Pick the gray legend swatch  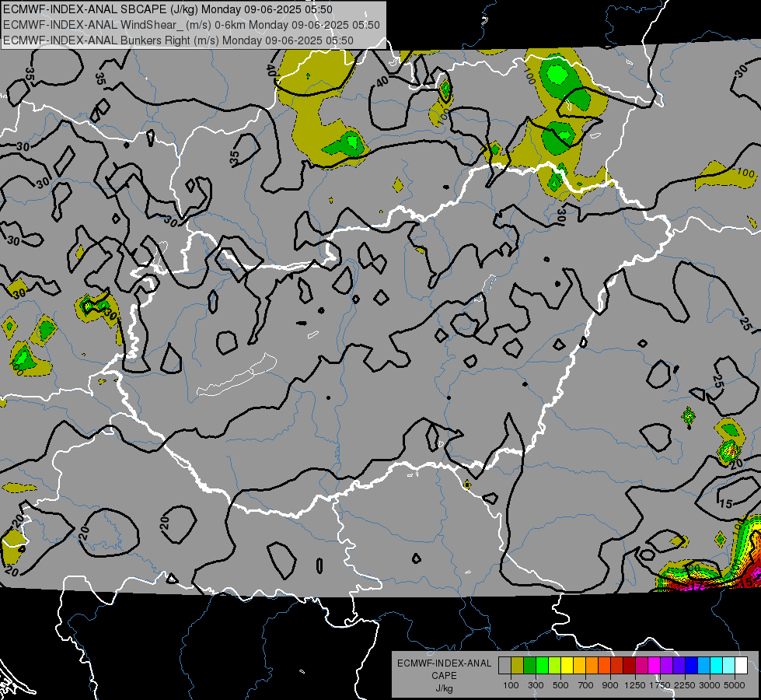click(504, 666)
